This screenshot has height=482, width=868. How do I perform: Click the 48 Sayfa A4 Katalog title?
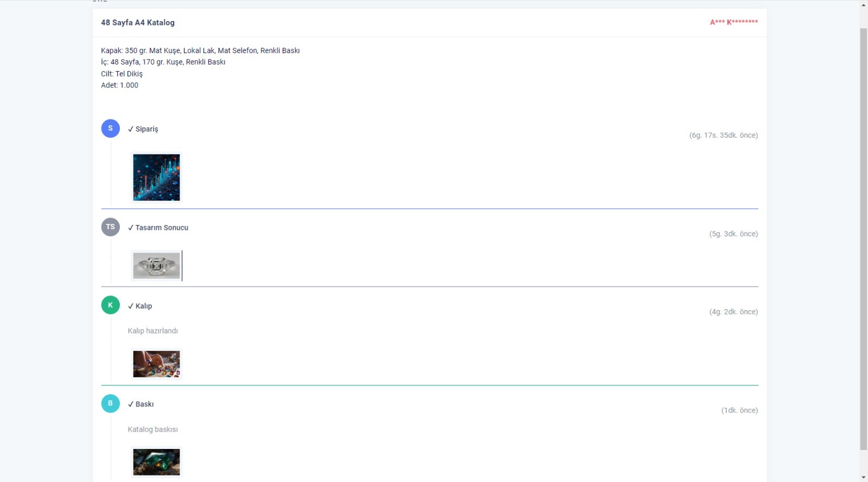(138, 23)
